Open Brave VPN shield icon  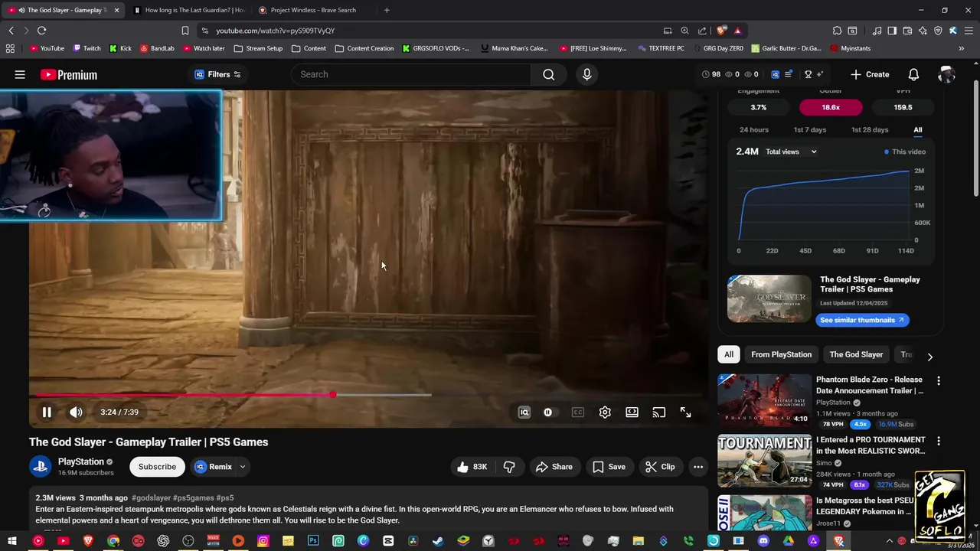pyautogui.click(x=938, y=31)
